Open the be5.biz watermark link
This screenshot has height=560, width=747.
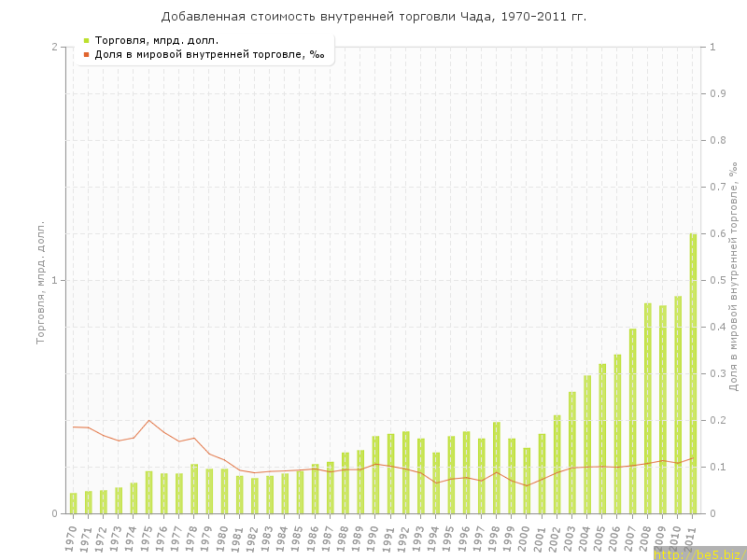tap(698, 553)
